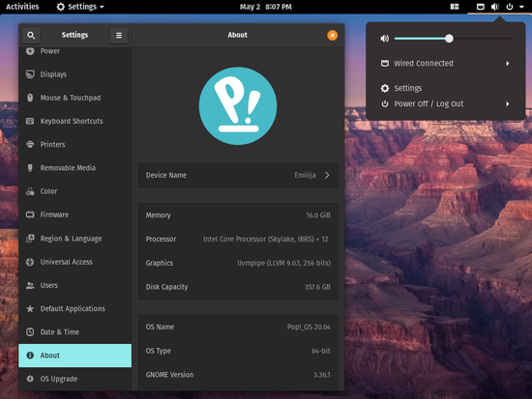Click the Mouse & Touchpad icon
Screen dimensions: 532x399
tap(30, 98)
